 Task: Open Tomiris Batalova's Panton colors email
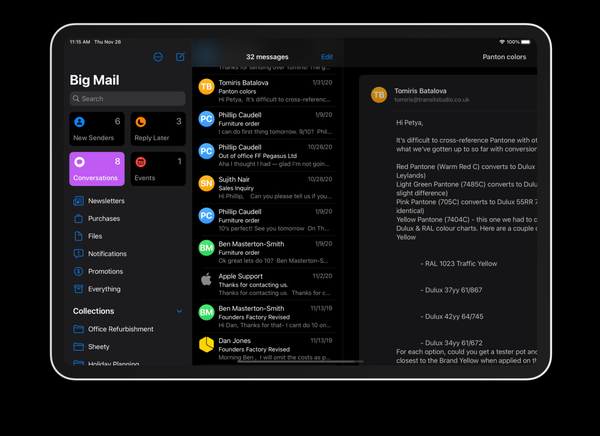click(x=265, y=89)
